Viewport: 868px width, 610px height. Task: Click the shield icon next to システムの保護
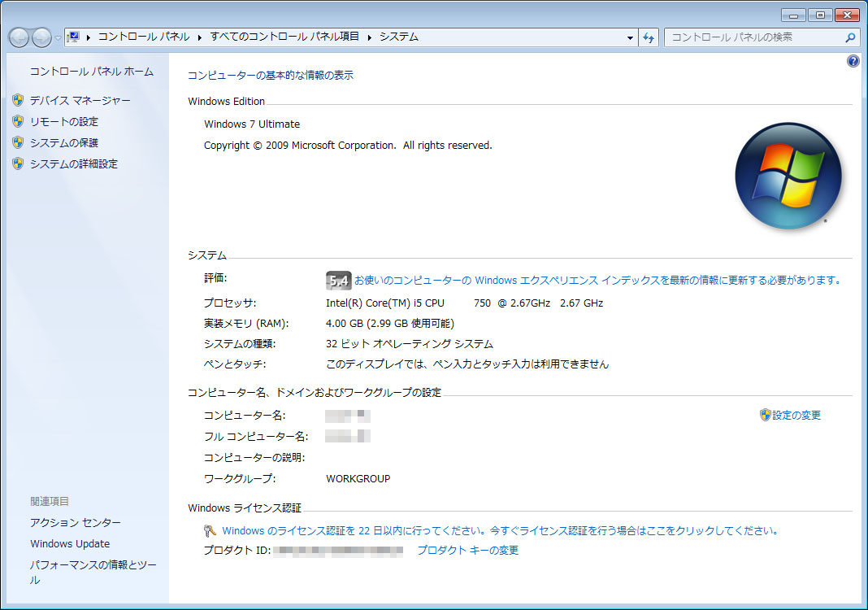tap(18, 143)
